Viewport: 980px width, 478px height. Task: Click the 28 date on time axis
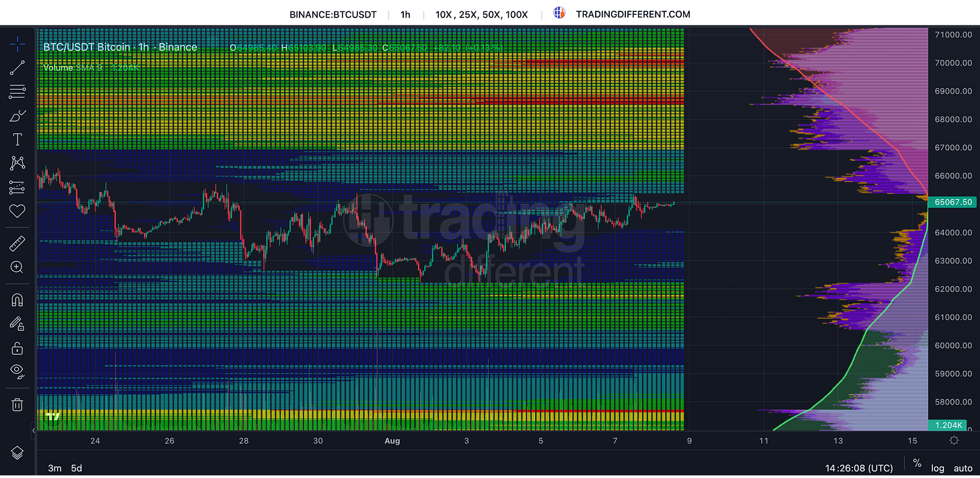pyautogui.click(x=244, y=441)
